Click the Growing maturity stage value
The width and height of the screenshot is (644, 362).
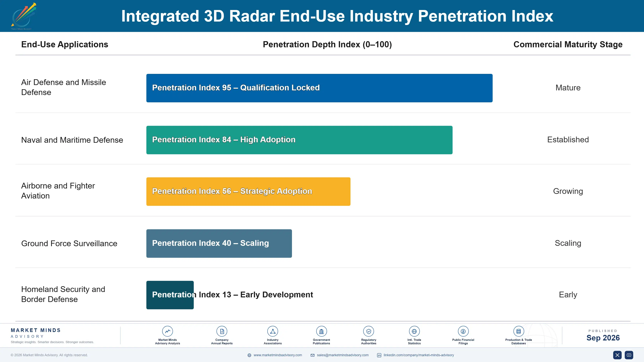click(568, 191)
